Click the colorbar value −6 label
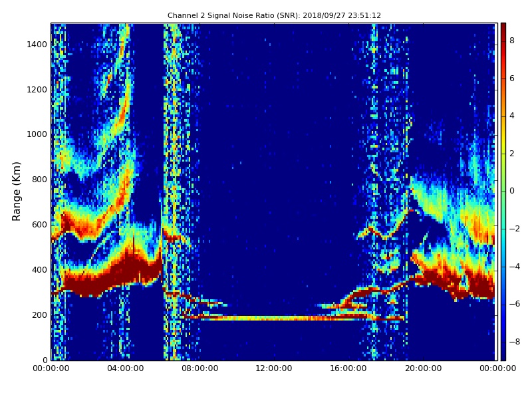 coord(515,304)
